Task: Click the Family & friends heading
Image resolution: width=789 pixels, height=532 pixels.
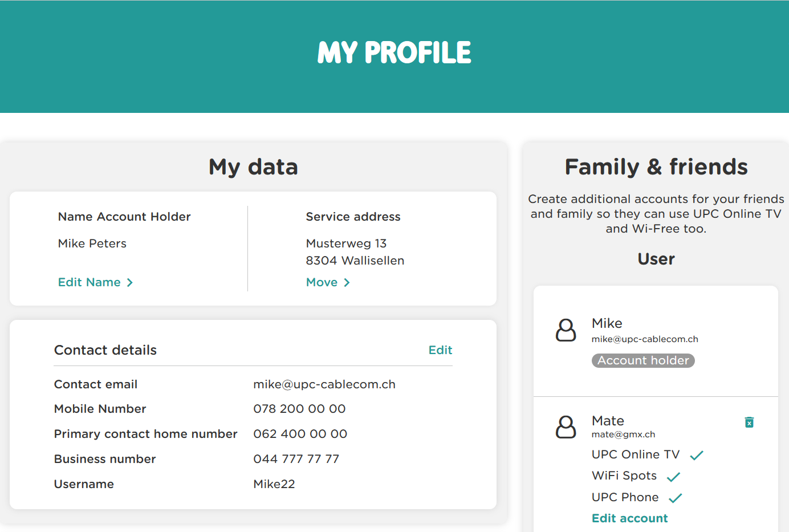Action: click(656, 167)
